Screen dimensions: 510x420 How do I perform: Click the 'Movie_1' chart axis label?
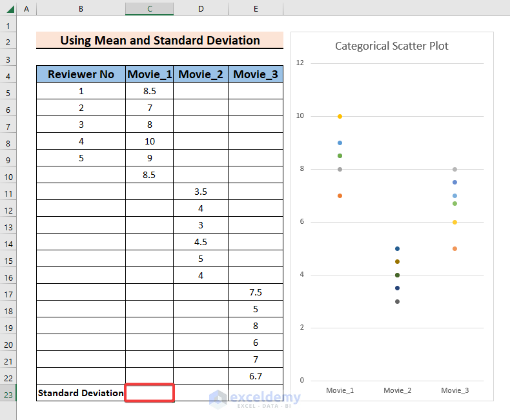(x=340, y=390)
